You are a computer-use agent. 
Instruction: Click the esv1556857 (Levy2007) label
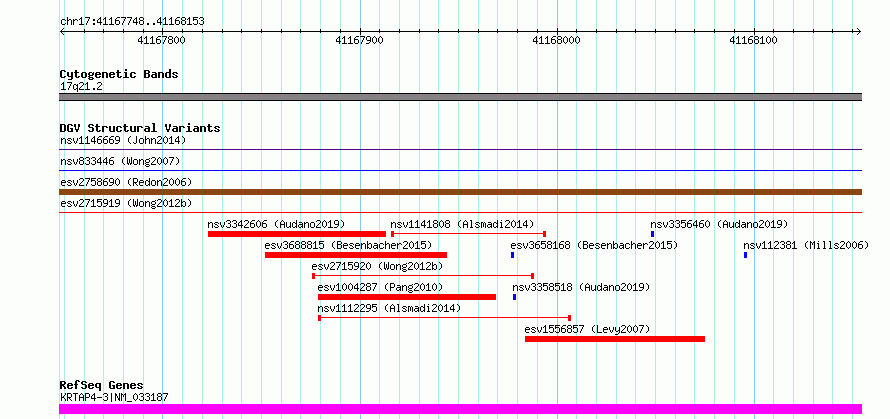(587, 329)
